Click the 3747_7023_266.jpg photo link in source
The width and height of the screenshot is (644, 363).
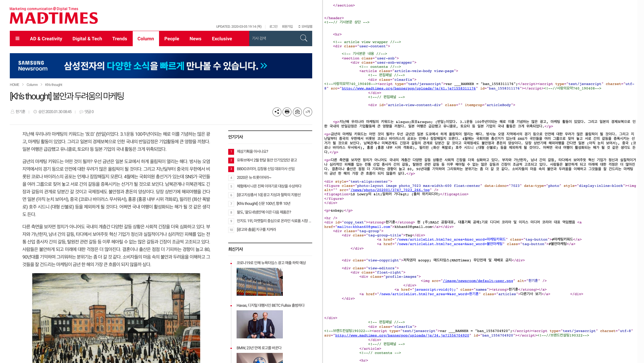pyautogui.click(x=390, y=190)
